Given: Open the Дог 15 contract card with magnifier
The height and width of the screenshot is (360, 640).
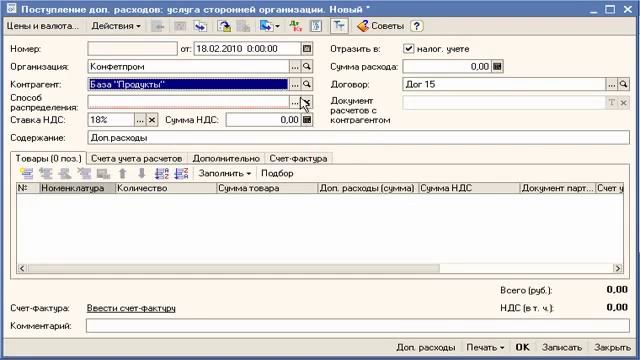Looking at the screenshot, I should point(623,84).
